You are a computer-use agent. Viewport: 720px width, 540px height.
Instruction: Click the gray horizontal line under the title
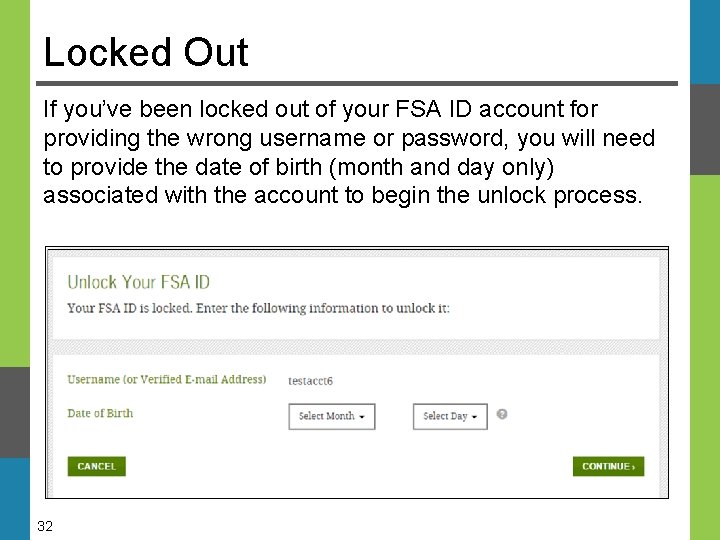click(x=360, y=83)
